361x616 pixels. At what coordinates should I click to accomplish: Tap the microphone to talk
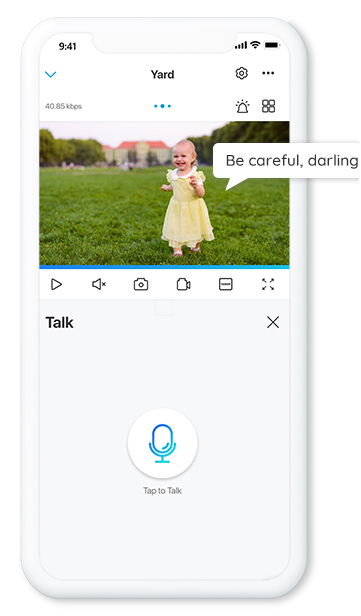click(163, 443)
